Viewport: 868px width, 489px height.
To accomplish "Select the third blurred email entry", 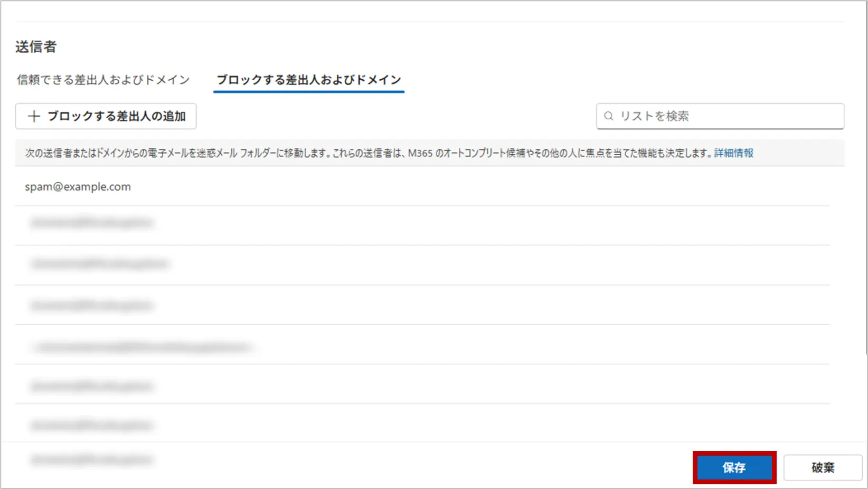I will (92, 305).
